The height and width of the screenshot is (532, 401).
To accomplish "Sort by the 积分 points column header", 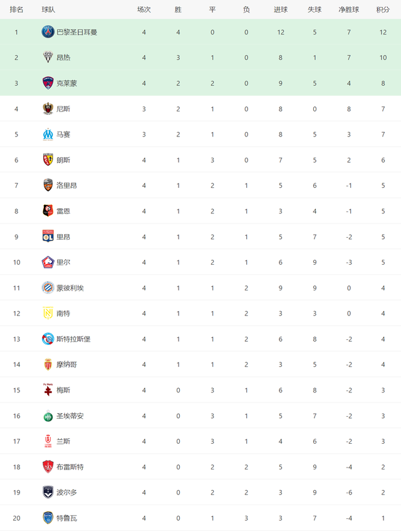I will click(x=383, y=10).
